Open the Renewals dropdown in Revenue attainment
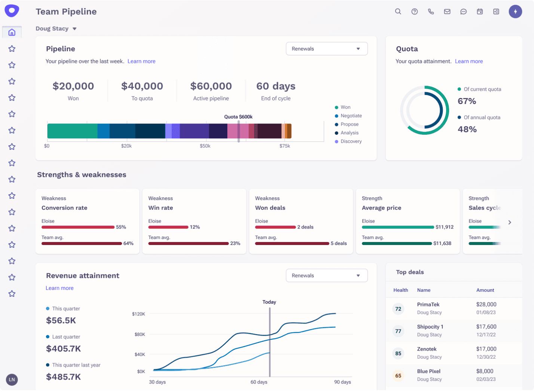The height and width of the screenshot is (392, 534). (x=326, y=275)
